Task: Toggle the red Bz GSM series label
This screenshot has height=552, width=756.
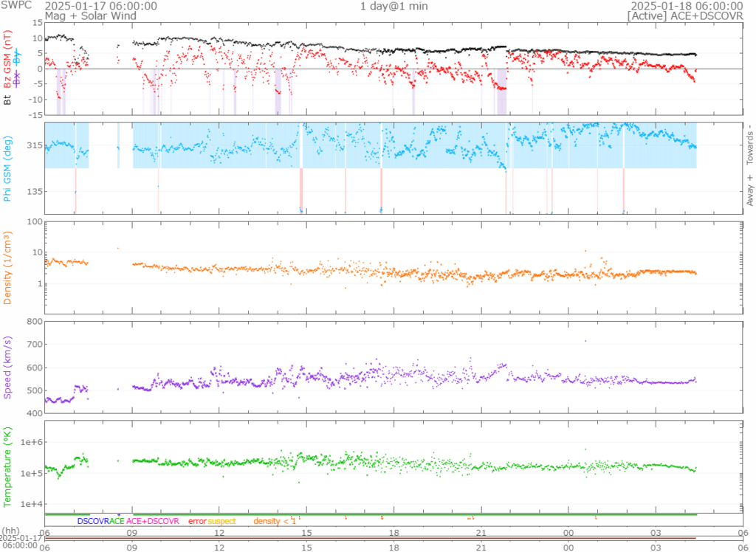Action: pos(8,59)
